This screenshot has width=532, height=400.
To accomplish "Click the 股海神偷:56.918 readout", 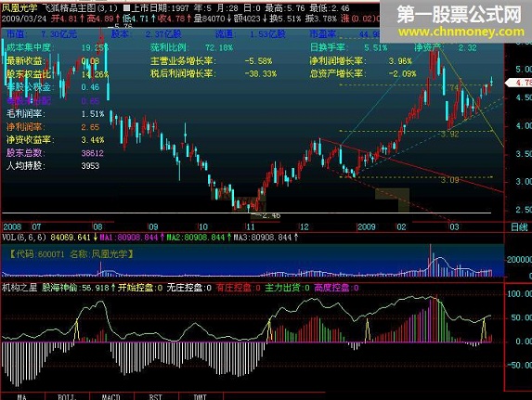I will [x=79, y=288].
